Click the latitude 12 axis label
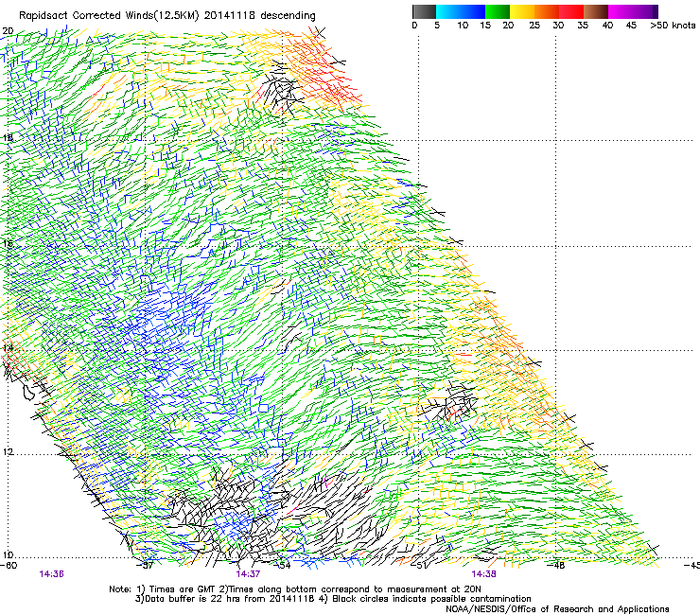 click(8, 452)
